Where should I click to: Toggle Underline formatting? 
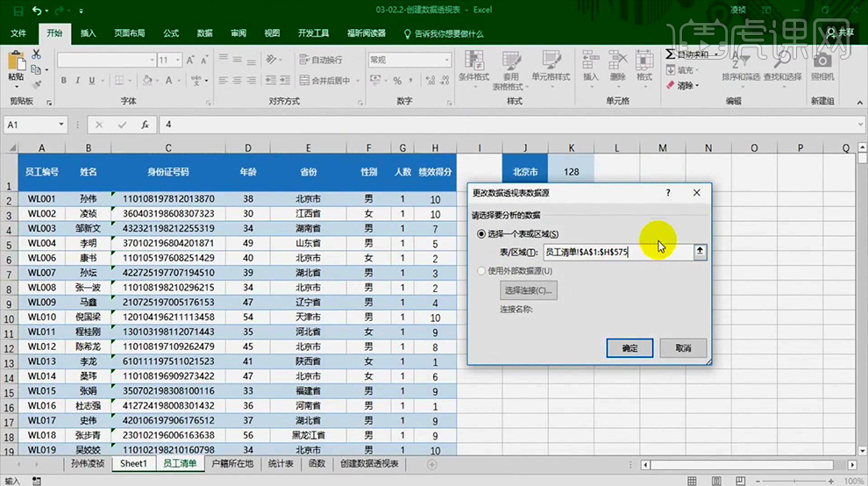(x=92, y=81)
